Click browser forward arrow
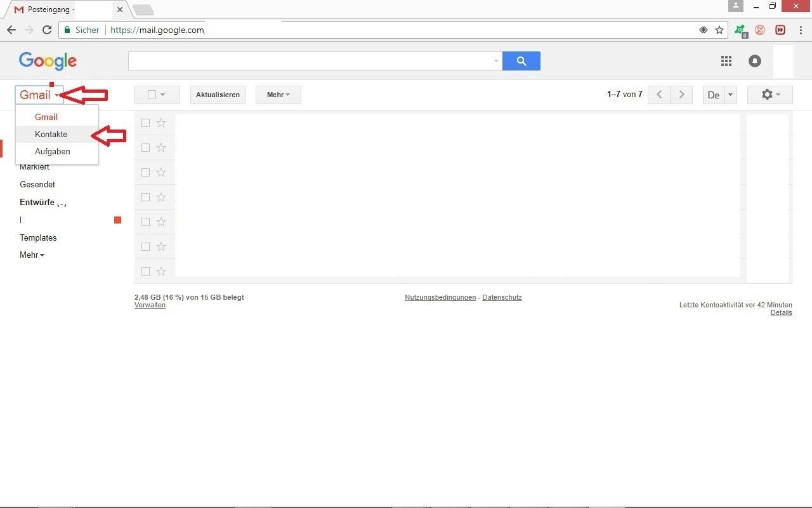This screenshot has height=508, width=812. (x=29, y=30)
